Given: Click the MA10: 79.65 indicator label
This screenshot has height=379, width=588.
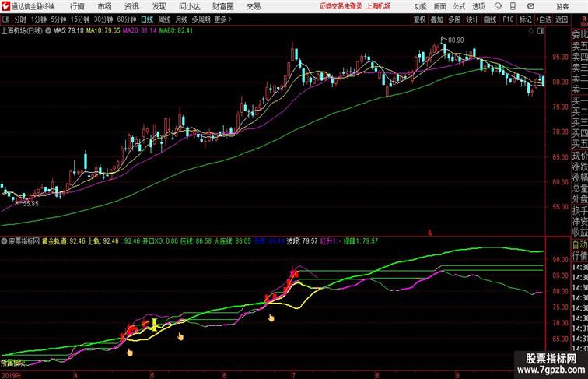Looking at the screenshot, I should [x=103, y=31].
